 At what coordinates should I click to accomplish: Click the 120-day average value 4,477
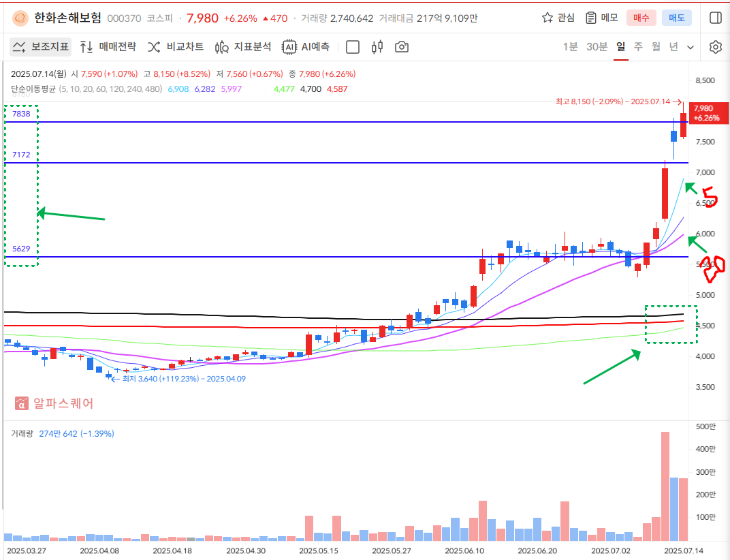tap(284, 89)
